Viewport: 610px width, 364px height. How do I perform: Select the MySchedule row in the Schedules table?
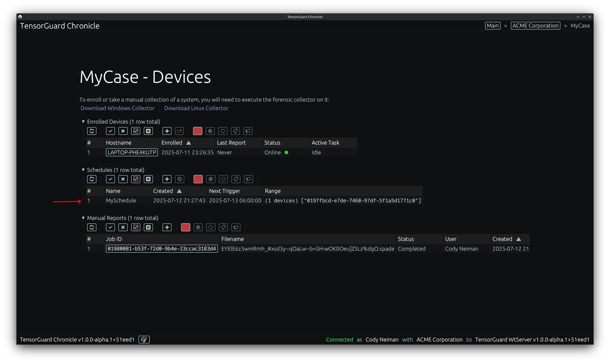pyautogui.click(x=121, y=200)
